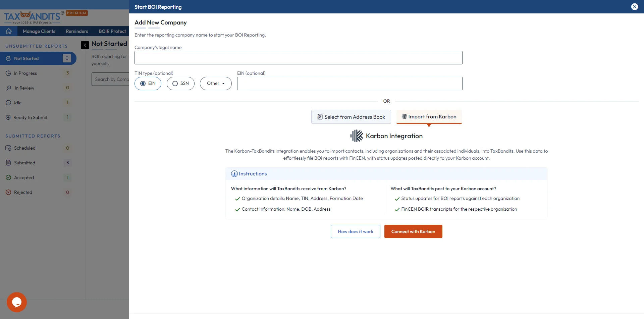This screenshot has height=319, width=644.
Task: Click the UNSUBMITTED REPORTS section label
Action: coord(37,46)
